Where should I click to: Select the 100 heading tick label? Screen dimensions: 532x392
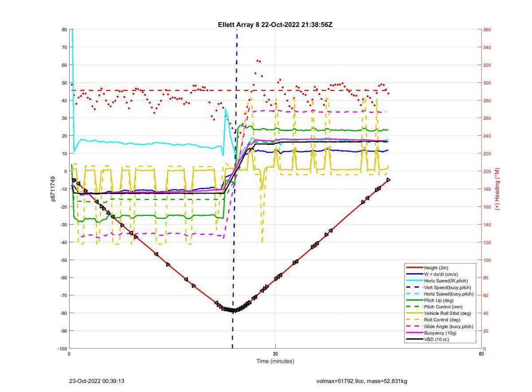click(x=487, y=260)
